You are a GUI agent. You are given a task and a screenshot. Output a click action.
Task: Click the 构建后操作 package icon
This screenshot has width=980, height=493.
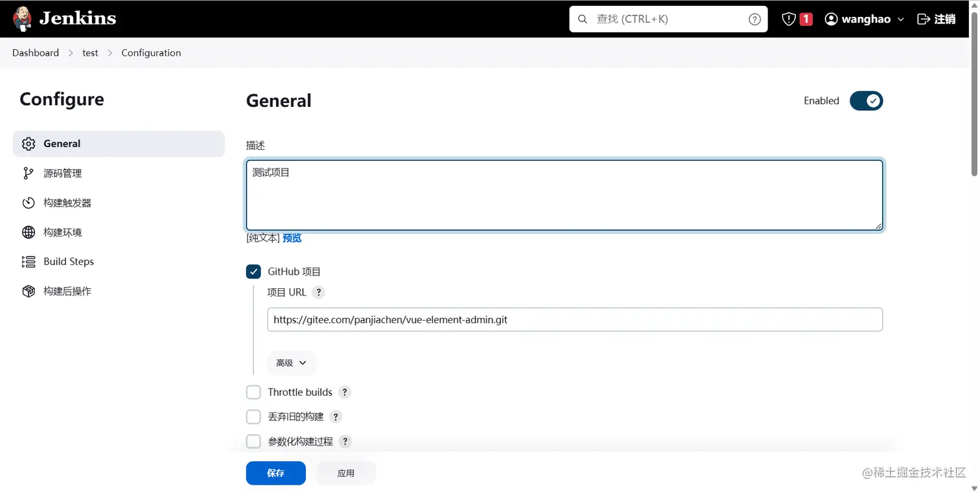(x=29, y=291)
